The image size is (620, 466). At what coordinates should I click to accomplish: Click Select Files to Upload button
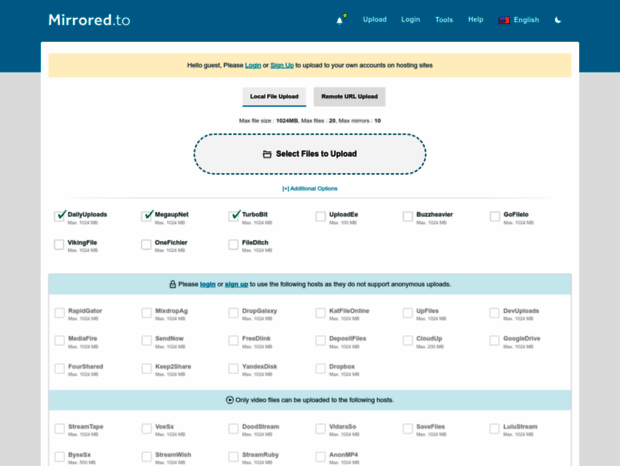click(310, 154)
